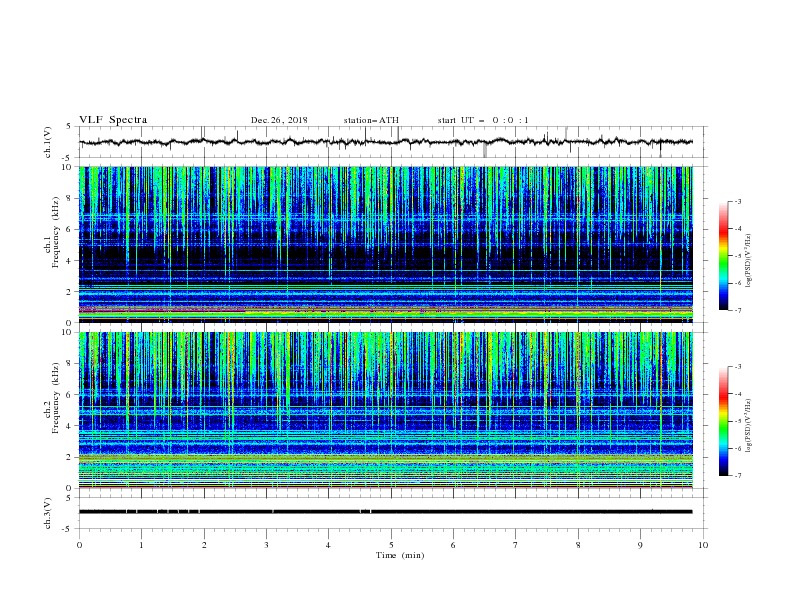Click the ch.1 colorbar "log(PSD)(V²/Hz)" label
This screenshot has height=612, width=792.
click(749, 261)
